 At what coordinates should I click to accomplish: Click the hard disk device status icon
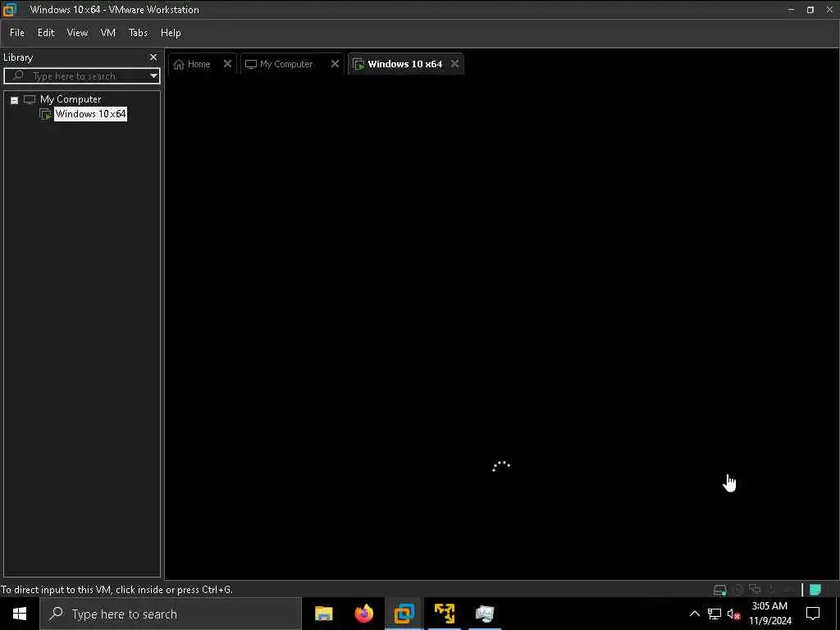point(719,590)
